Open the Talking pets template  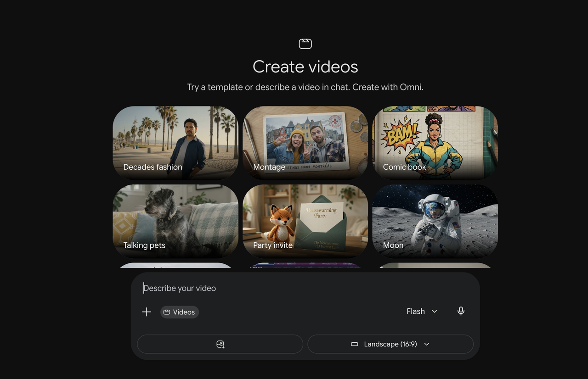(x=175, y=221)
